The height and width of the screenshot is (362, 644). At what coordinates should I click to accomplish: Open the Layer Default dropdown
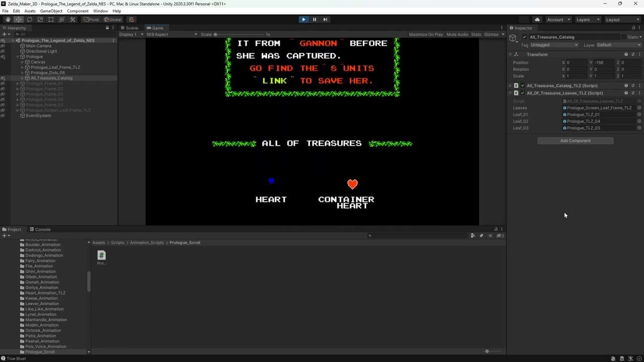619,45
